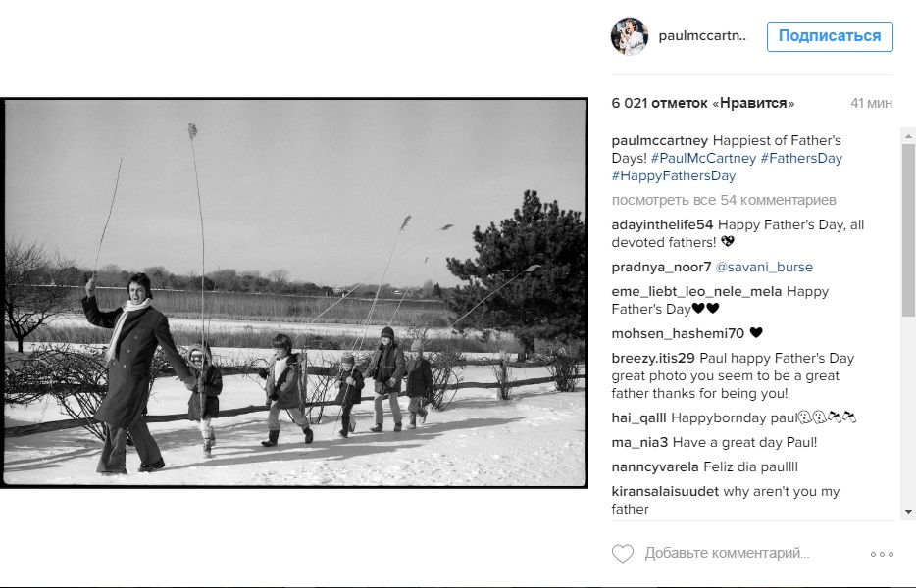The width and height of the screenshot is (916, 588).
Task: Click the Подписаться follow button
Action: pos(830,36)
